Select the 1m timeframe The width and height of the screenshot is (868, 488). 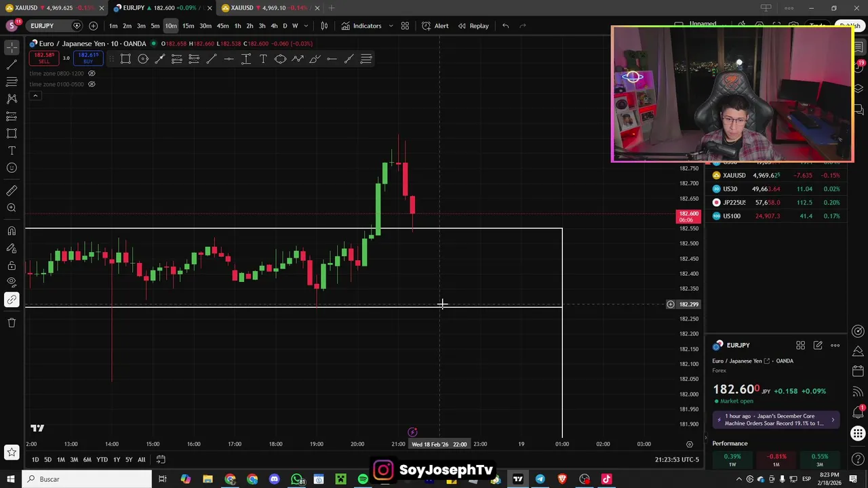click(113, 26)
